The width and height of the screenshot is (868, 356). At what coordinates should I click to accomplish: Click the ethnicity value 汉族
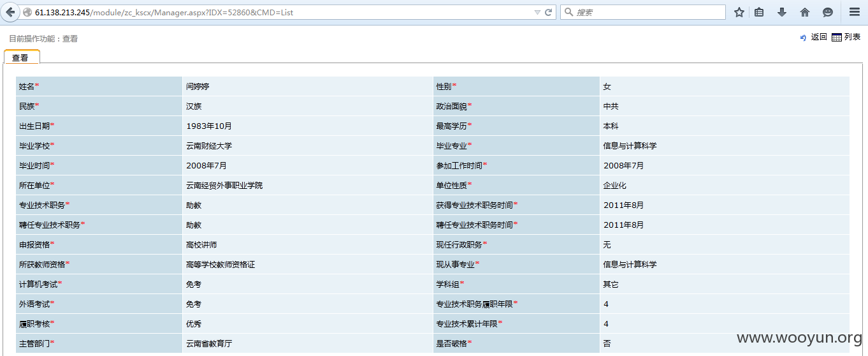click(194, 106)
